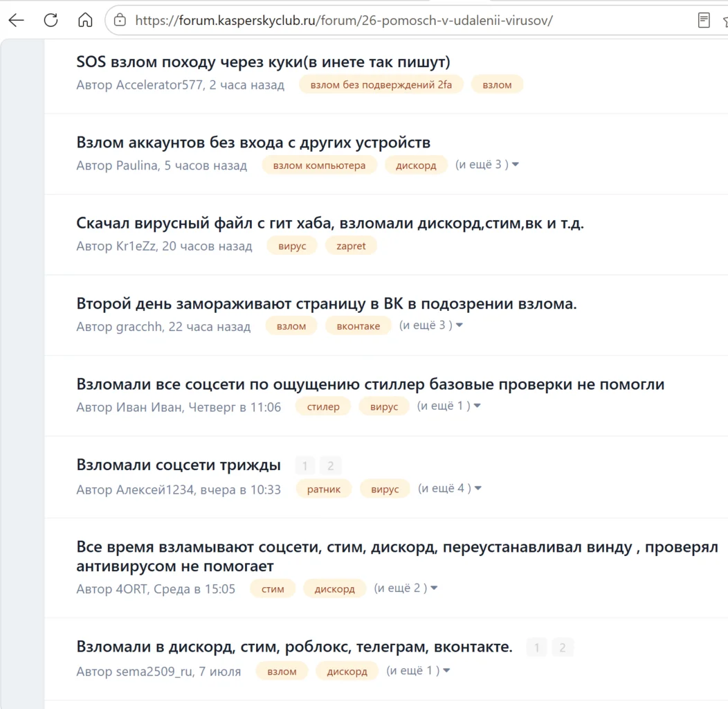Go to page 1 of "Взломали соцсети трижды"
Screen dimensions: 728x709
(x=304, y=465)
